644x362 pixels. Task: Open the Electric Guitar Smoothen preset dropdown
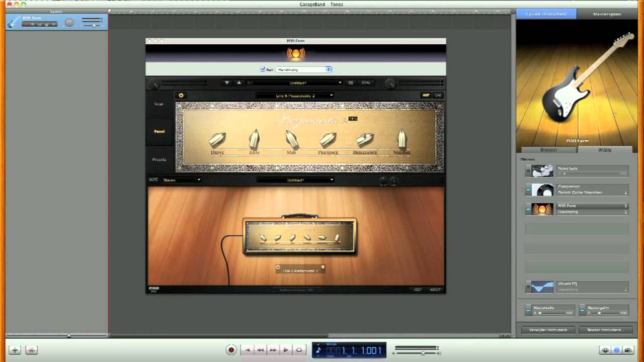(x=593, y=193)
